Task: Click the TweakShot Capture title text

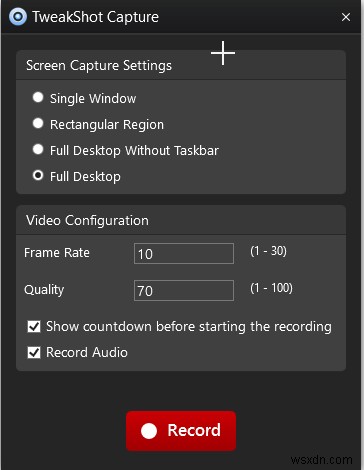Action: pos(95,17)
